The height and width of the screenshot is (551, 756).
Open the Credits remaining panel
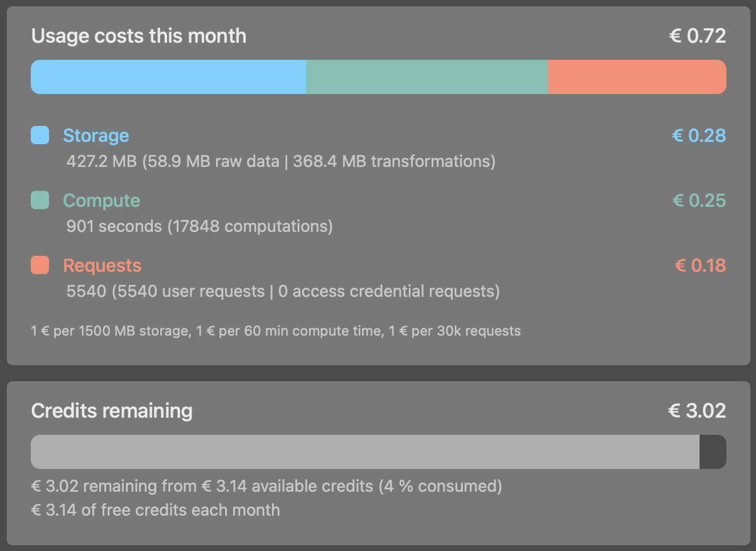coord(112,410)
